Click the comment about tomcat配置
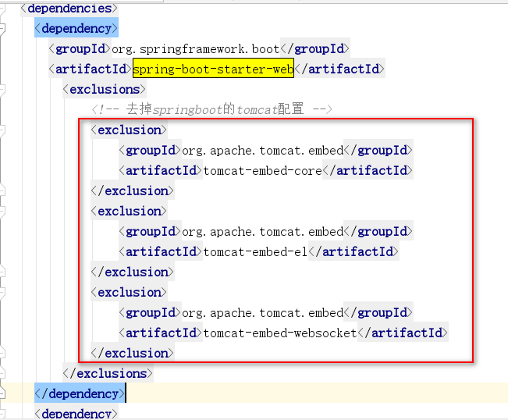The image size is (508, 420). tap(212, 109)
